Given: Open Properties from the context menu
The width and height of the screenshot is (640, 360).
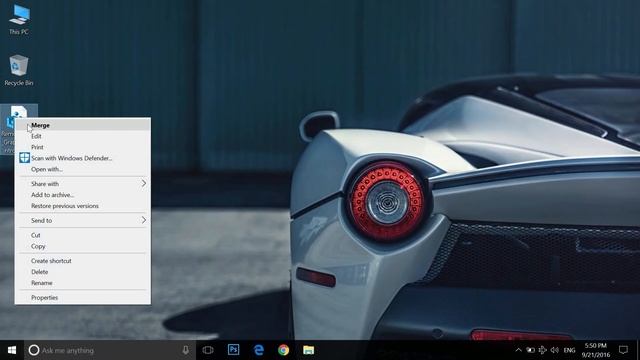Looking at the screenshot, I should click(82, 297).
